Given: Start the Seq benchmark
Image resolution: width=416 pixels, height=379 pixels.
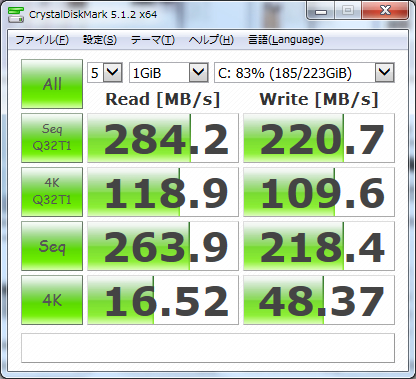Looking at the screenshot, I should pos(52,246).
